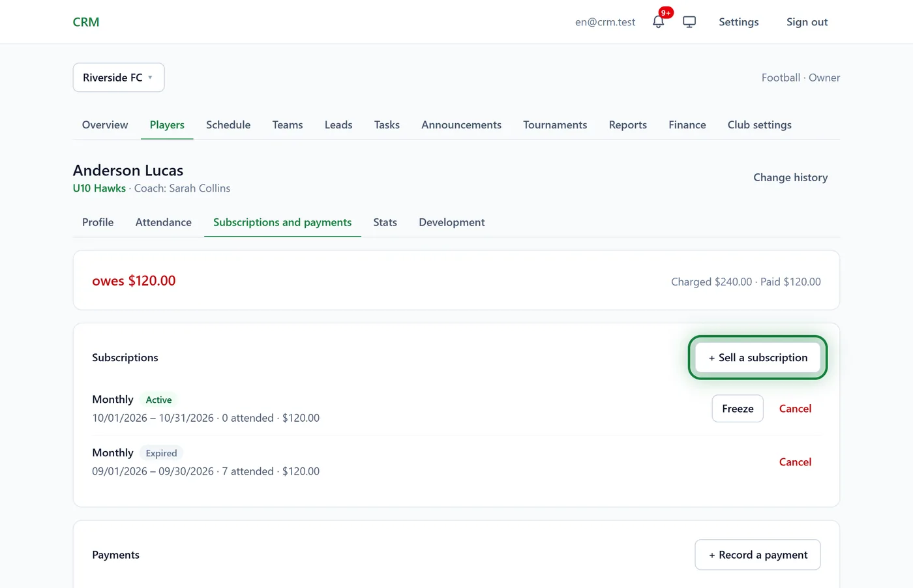Open the U10 Hawks team link
Screen dimensions: 913x588
point(99,188)
